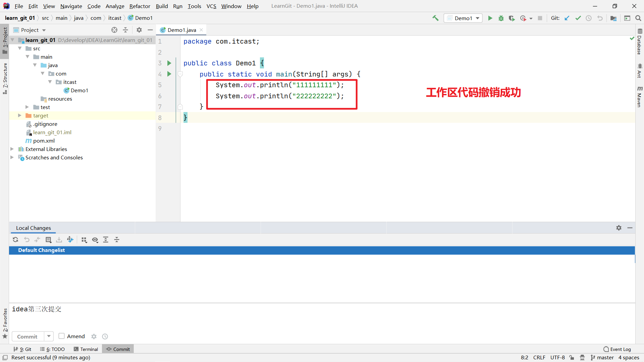644x362 pixels.
Task: Click the master branch widget in status bar
Action: pyautogui.click(x=602, y=358)
